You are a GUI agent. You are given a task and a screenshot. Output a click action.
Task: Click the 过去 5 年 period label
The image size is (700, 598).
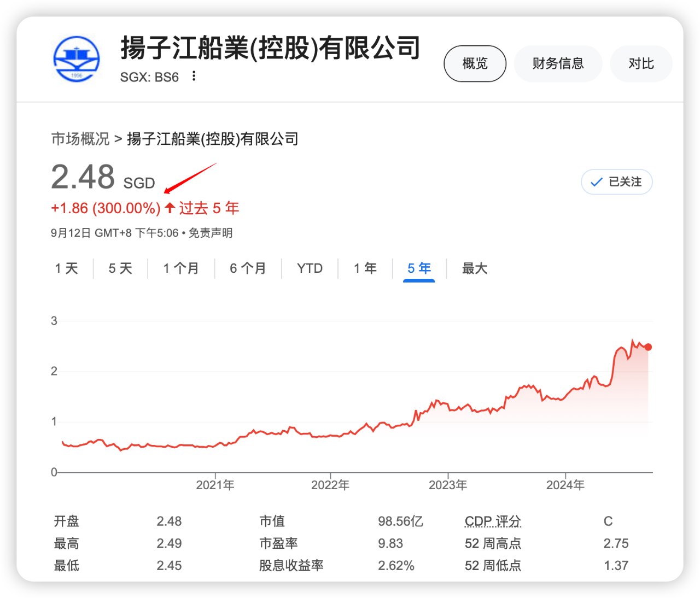click(x=209, y=208)
